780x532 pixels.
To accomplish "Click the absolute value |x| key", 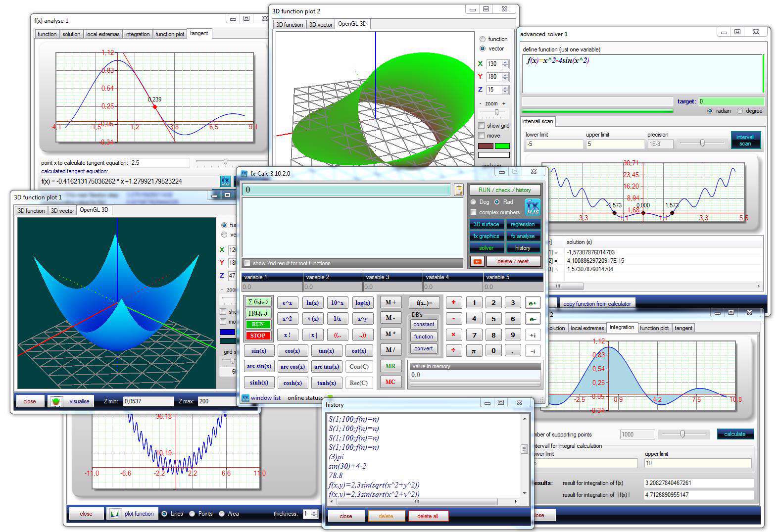I will 312,335.
